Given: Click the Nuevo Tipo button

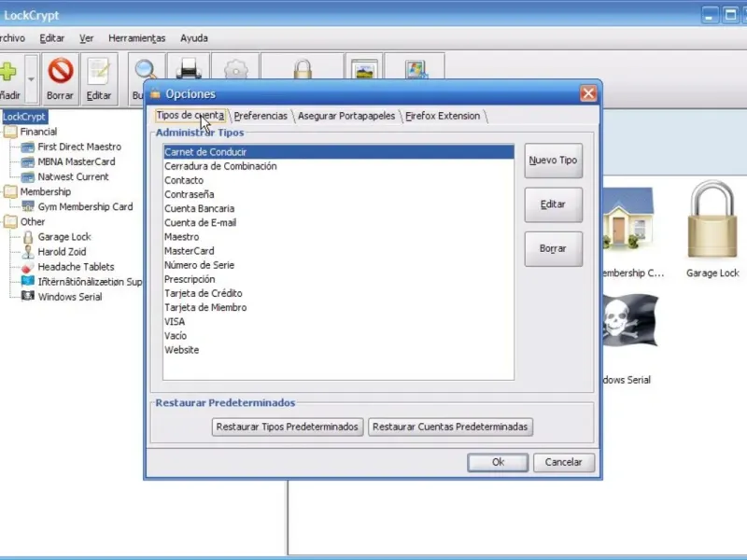Looking at the screenshot, I should [553, 161].
